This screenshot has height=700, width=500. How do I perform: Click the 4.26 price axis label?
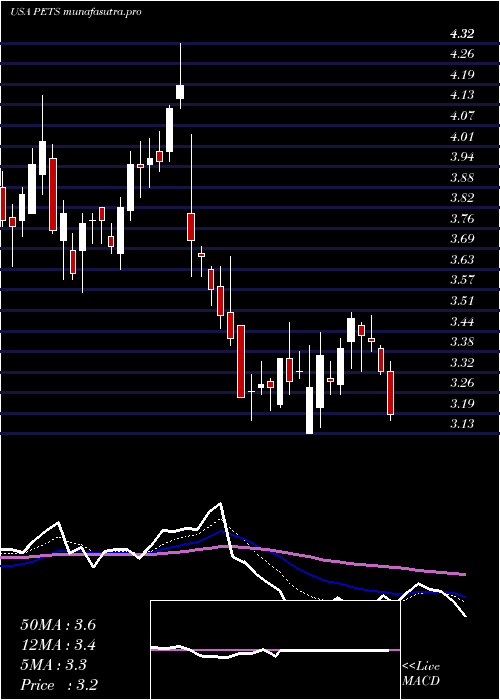pos(462,54)
